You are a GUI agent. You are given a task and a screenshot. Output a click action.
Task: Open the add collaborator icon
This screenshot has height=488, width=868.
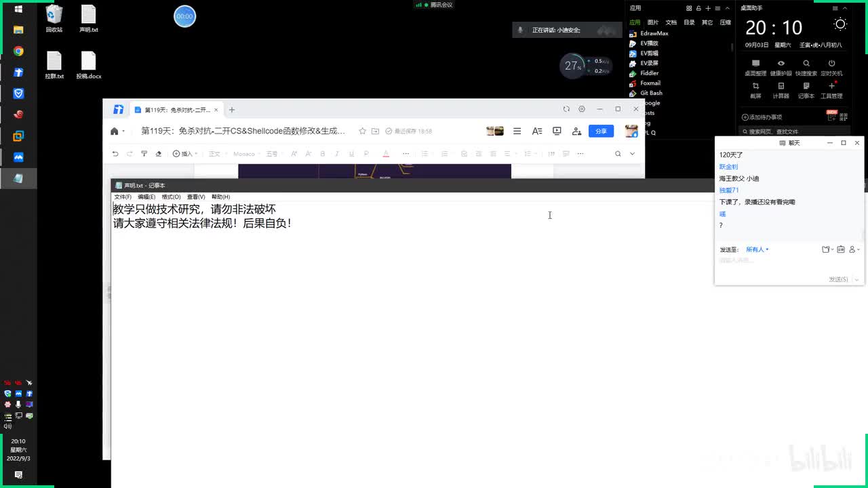[x=576, y=131]
